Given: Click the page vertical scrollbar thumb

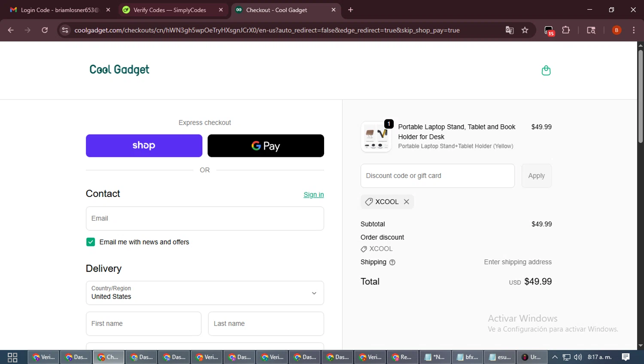Looking at the screenshot, I should click(x=640, y=97).
